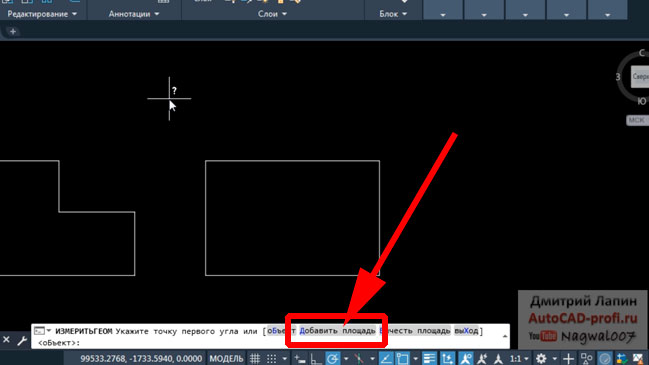The image size is (649, 365).
Task: Click the object snap tracking icon
Action: (x=386, y=358)
